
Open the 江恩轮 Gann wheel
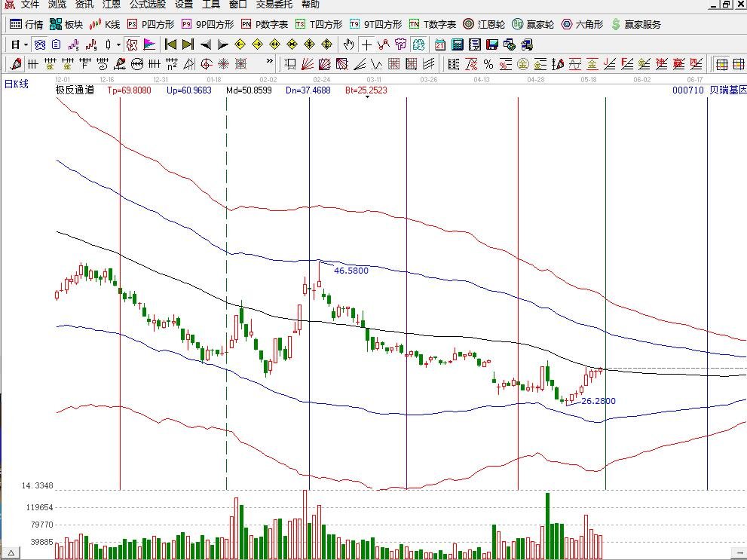(x=484, y=24)
